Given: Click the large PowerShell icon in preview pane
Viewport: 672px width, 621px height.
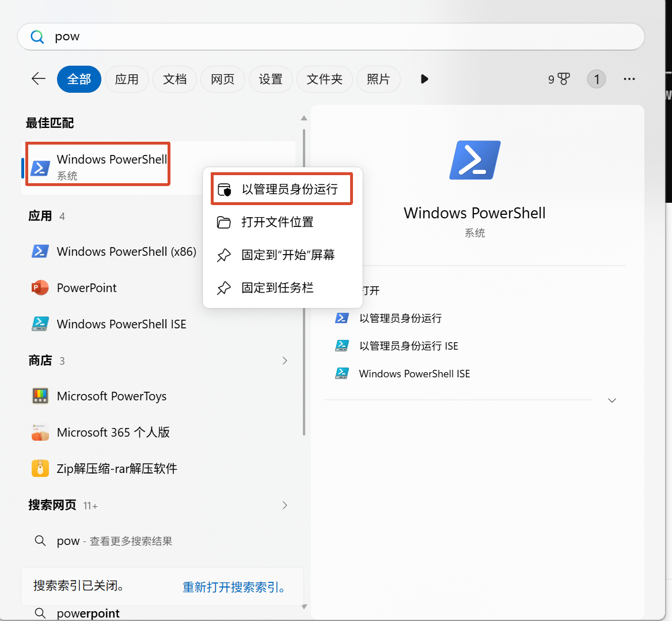Looking at the screenshot, I should click(475, 160).
